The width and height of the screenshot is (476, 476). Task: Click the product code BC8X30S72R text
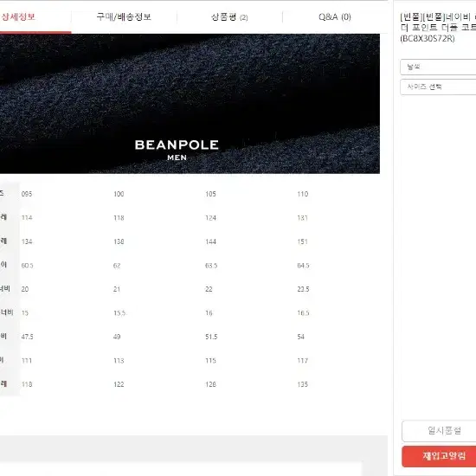[428, 39]
